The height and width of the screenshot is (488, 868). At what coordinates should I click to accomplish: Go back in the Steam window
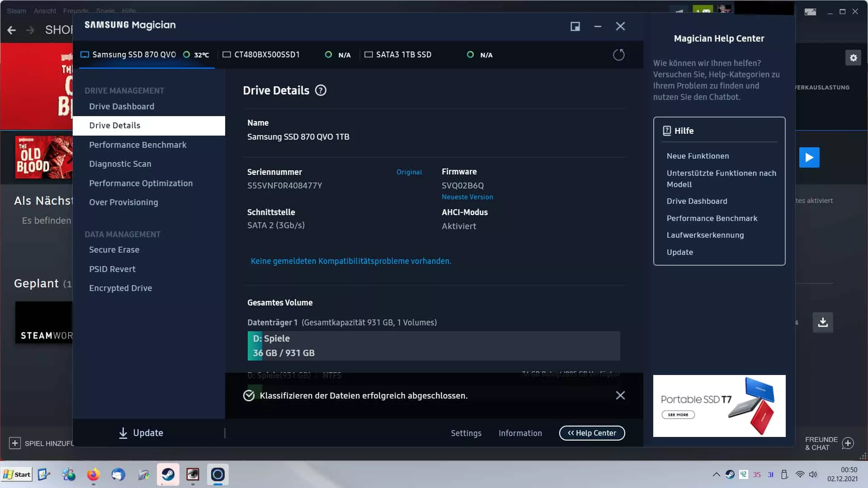click(x=12, y=30)
